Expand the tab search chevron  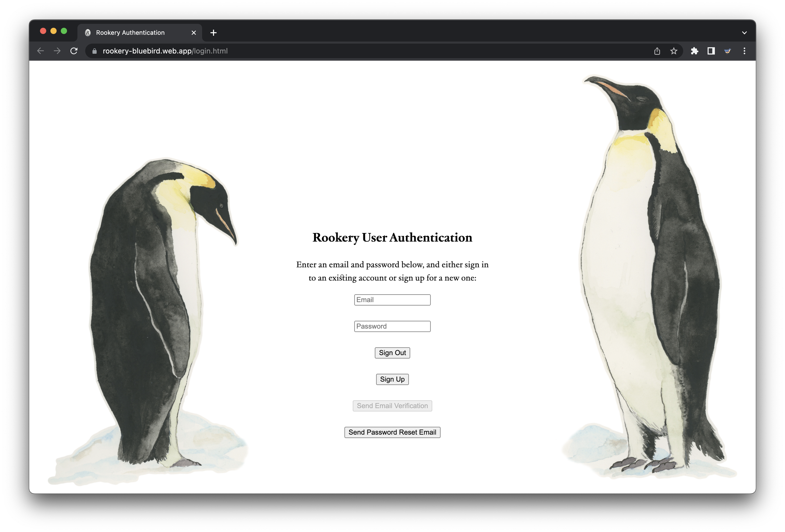pyautogui.click(x=744, y=33)
